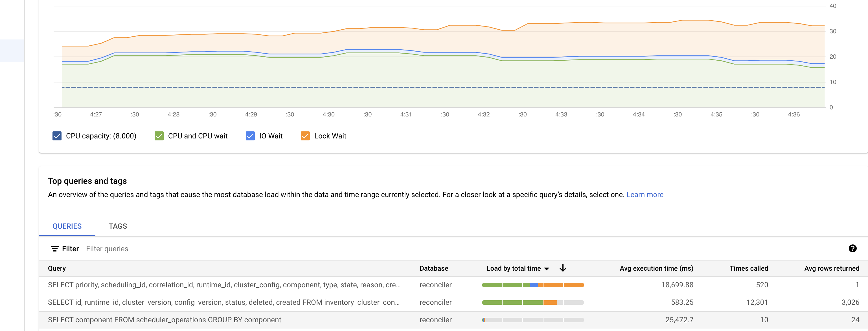Open the Learn more link
Screen dimensions: 868x331
pos(645,195)
